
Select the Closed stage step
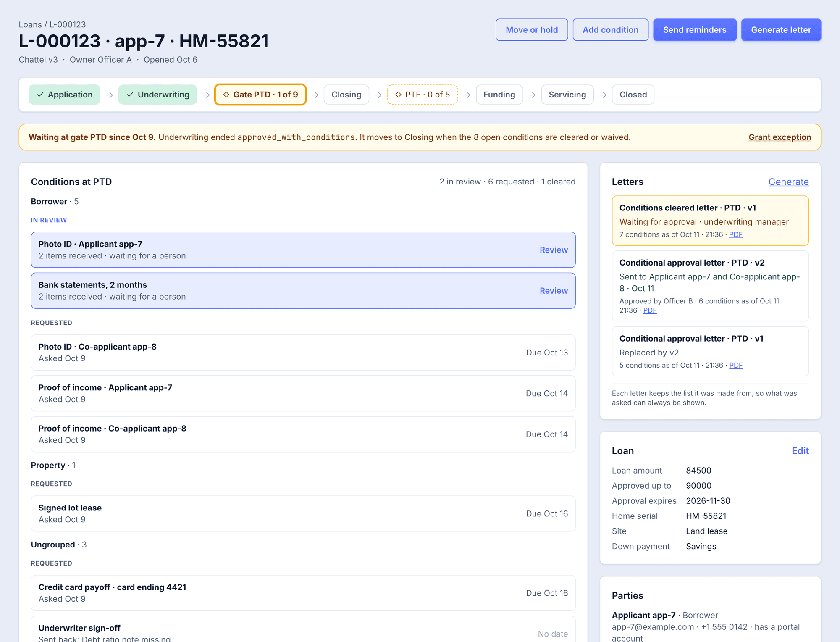633,95
